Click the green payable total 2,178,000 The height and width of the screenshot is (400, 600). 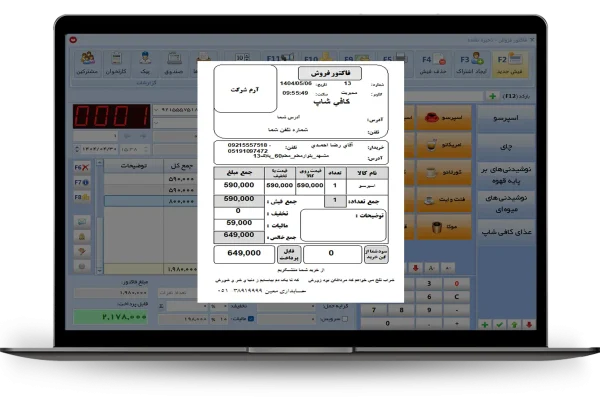click(111, 317)
